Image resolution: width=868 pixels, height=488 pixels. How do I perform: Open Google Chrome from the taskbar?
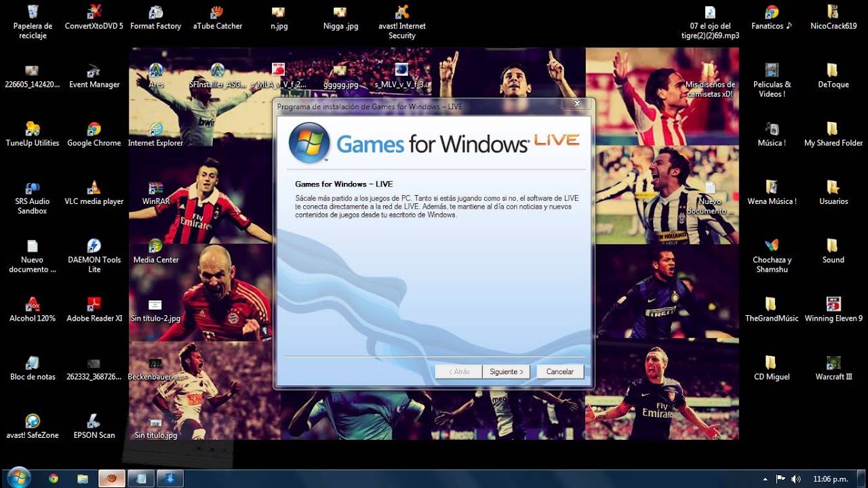[54, 479]
